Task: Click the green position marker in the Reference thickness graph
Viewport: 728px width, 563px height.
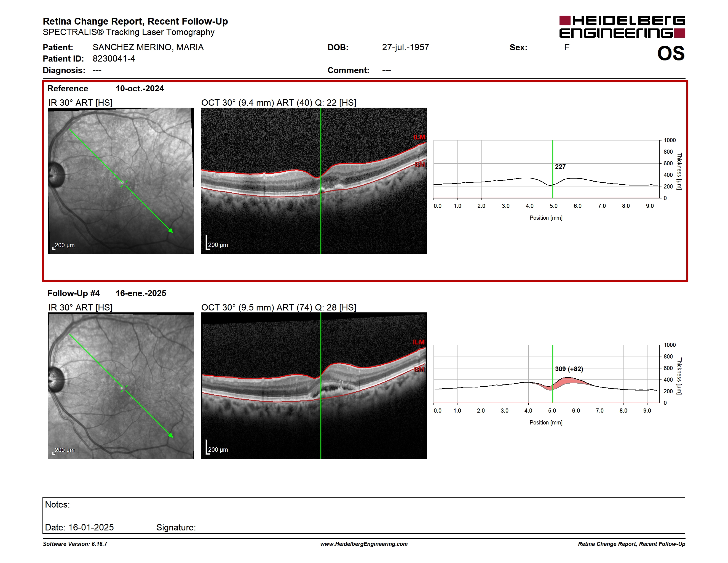Action: point(553,169)
